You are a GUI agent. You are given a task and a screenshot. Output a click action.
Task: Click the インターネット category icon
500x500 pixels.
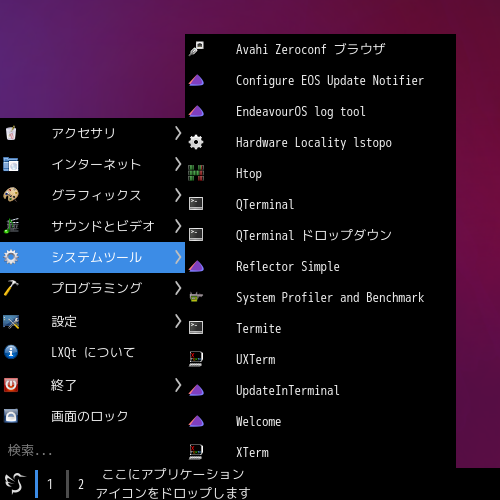(11, 164)
